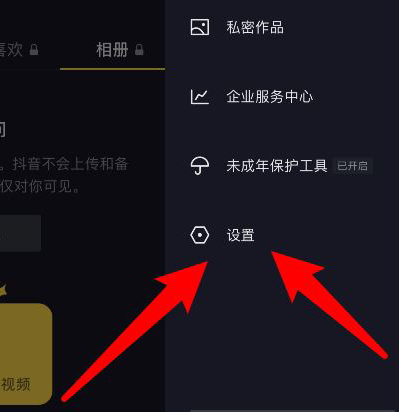The width and height of the screenshot is (400, 412).
Task: Tap the yellow 视频 card button
Action: tap(26, 354)
